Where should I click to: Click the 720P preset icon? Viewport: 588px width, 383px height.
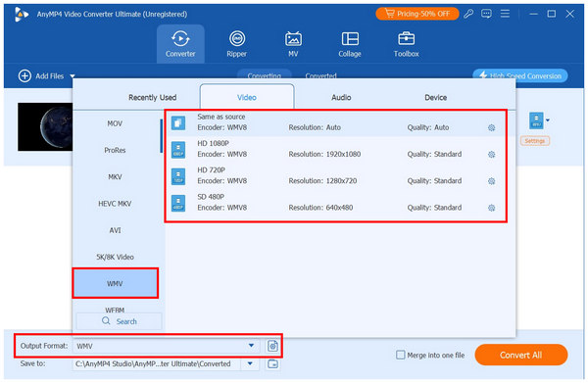click(178, 176)
